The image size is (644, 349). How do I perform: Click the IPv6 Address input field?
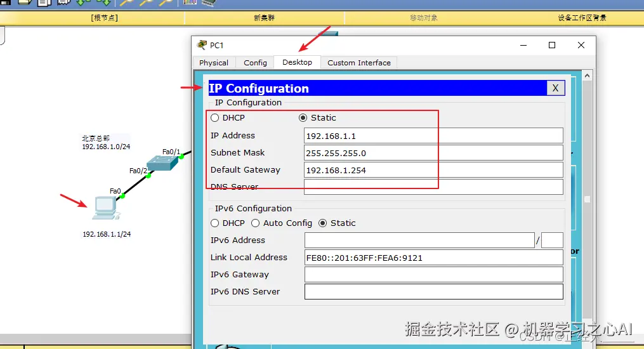coord(419,240)
